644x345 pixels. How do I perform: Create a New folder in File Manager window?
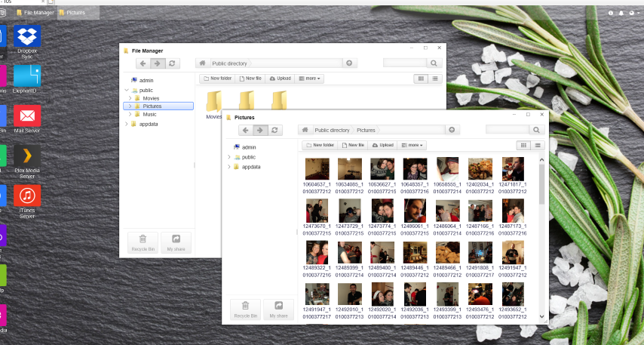217,78
